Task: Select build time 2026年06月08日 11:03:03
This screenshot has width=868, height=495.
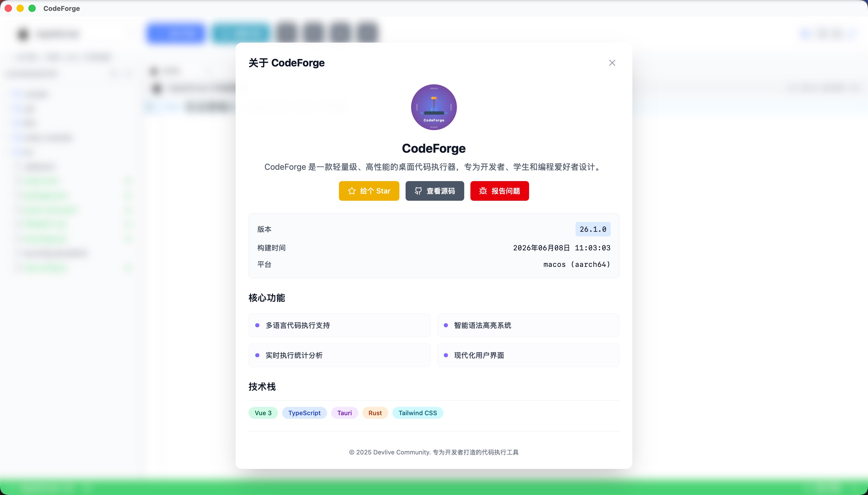Action: [x=561, y=248]
